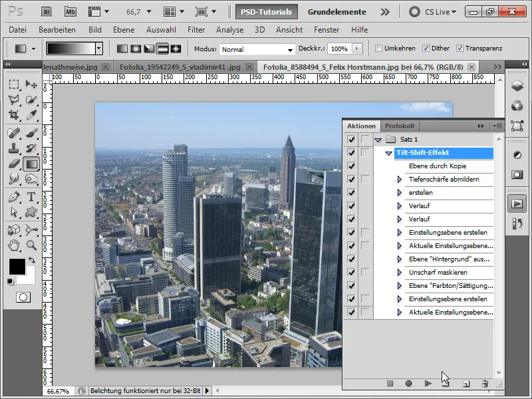
Task: Select the Hand tool
Action: (x=14, y=245)
